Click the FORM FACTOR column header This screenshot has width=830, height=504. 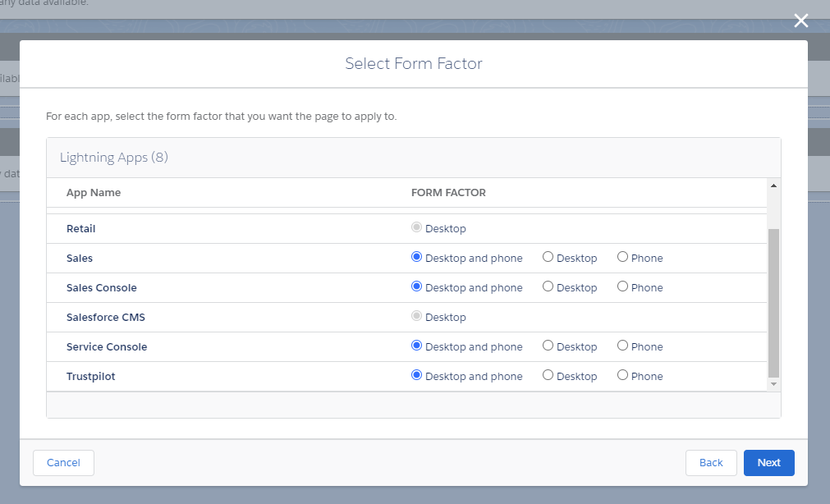448,192
